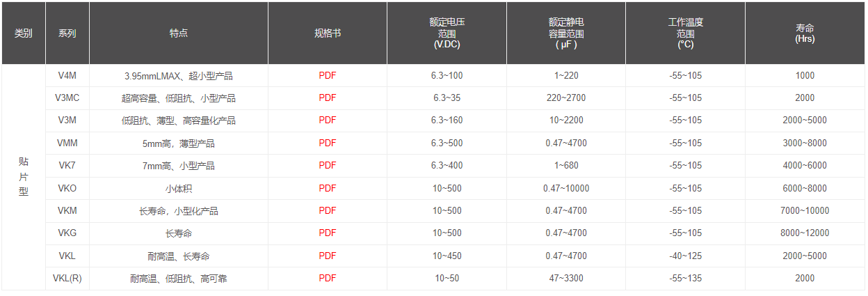Open the PDF link for VKO series
The image size is (868, 296).
tap(327, 188)
